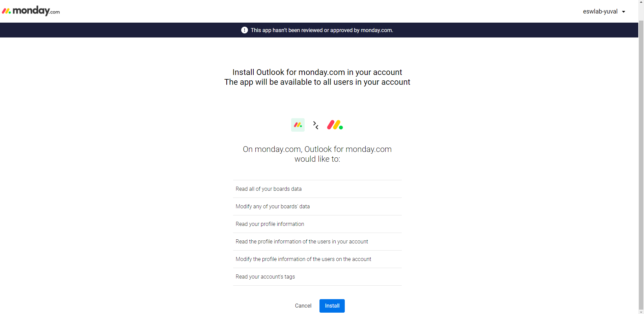Image resolution: width=644 pixels, height=314 pixels.
Task: Click the monday.com logo in header
Action: tap(31, 11)
